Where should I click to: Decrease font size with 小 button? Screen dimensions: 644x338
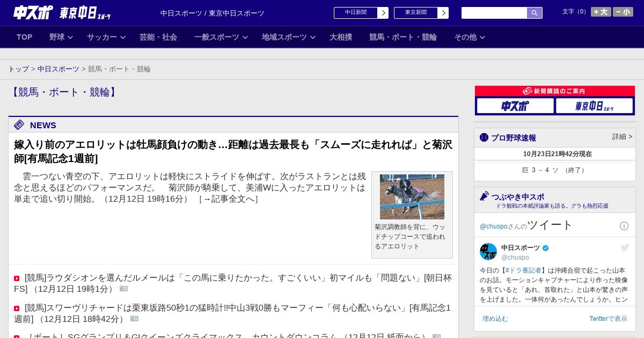(x=623, y=12)
